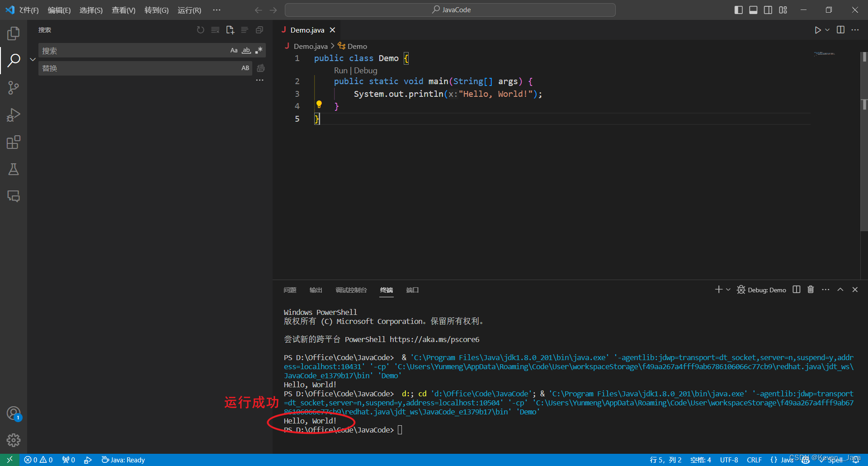This screenshot has width=868, height=466.
Task: Click the JavaCode command center search
Action: (450, 10)
